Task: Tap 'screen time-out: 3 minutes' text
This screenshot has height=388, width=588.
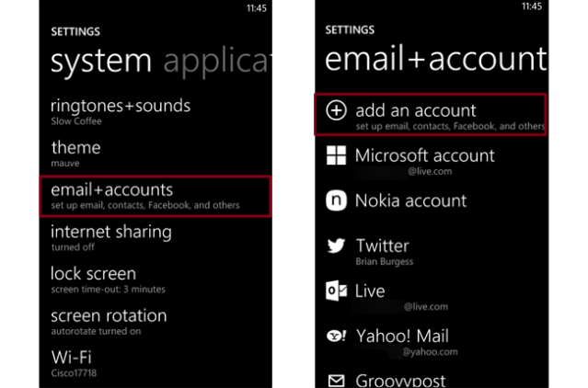Action: click(x=108, y=289)
